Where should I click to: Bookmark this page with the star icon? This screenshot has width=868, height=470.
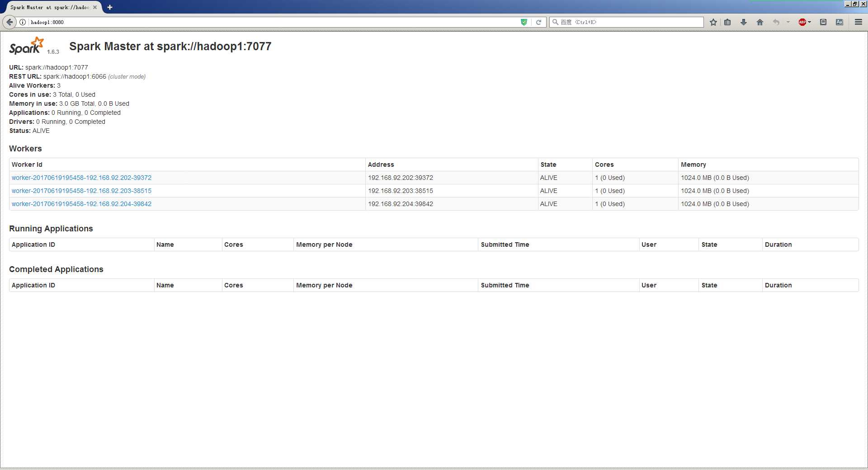(x=713, y=22)
